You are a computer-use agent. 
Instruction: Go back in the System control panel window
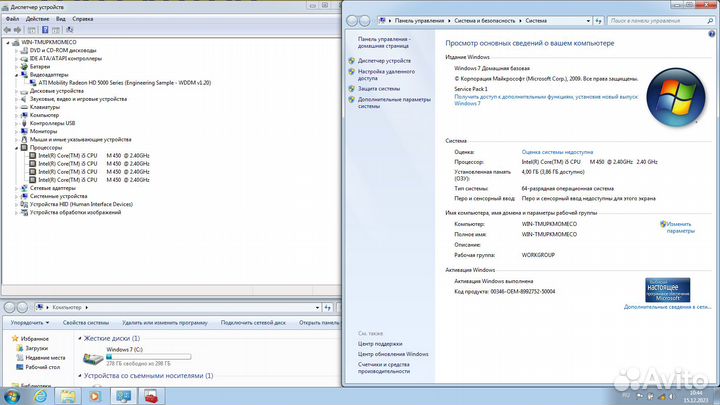point(352,21)
